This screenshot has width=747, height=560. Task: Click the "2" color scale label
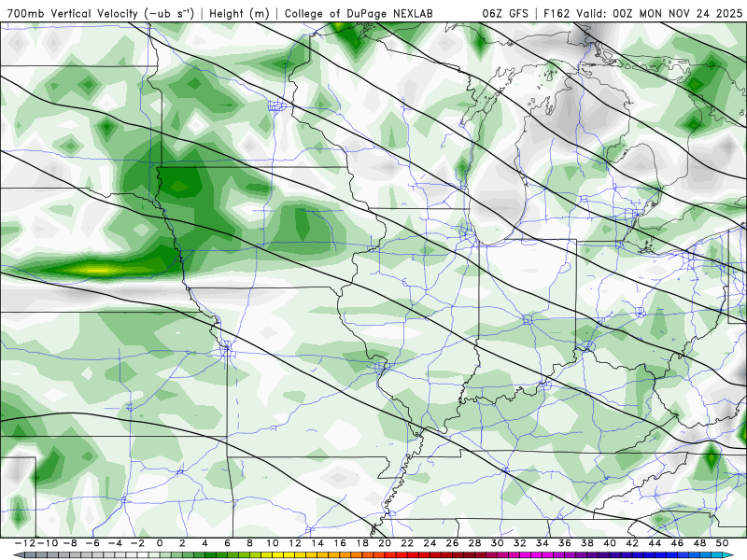coord(182,543)
